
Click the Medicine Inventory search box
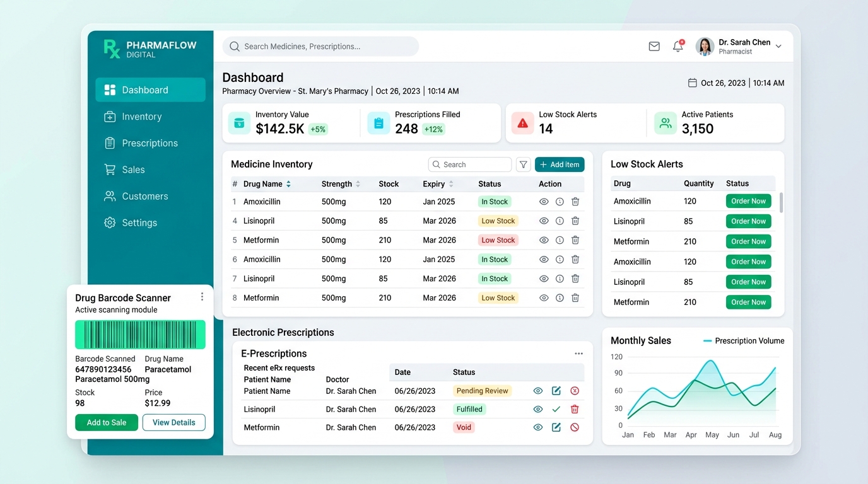(470, 164)
